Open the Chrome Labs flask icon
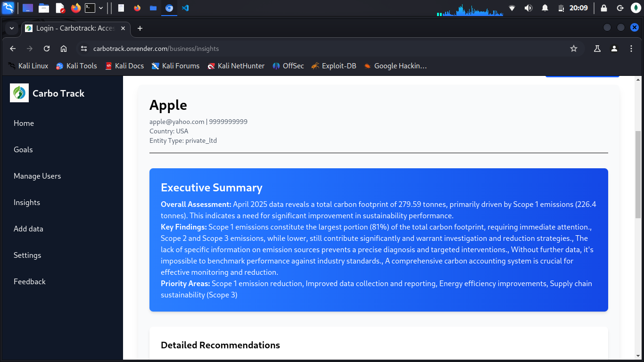Screen dimensions: 644x362 tap(597, 49)
